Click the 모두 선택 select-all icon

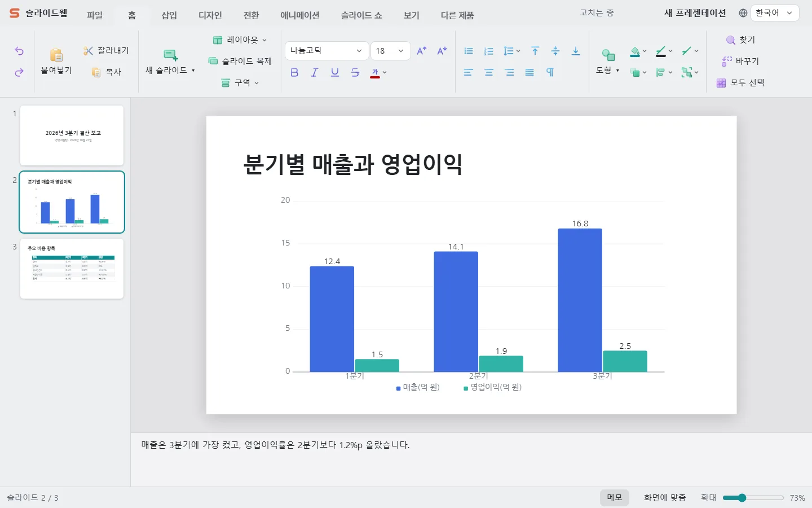click(721, 83)
